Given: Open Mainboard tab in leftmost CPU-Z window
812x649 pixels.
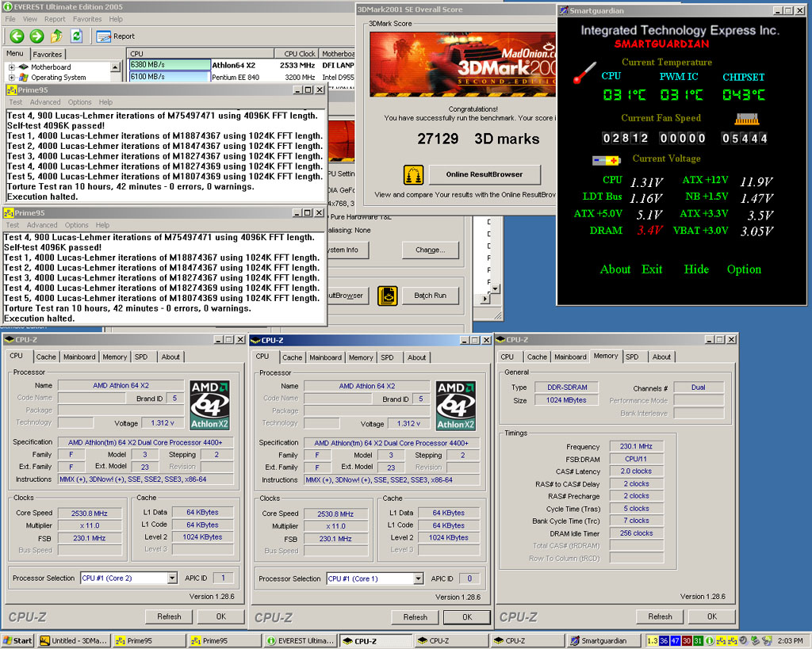Looking at the screenshot, I should click(x=79, y=357).
